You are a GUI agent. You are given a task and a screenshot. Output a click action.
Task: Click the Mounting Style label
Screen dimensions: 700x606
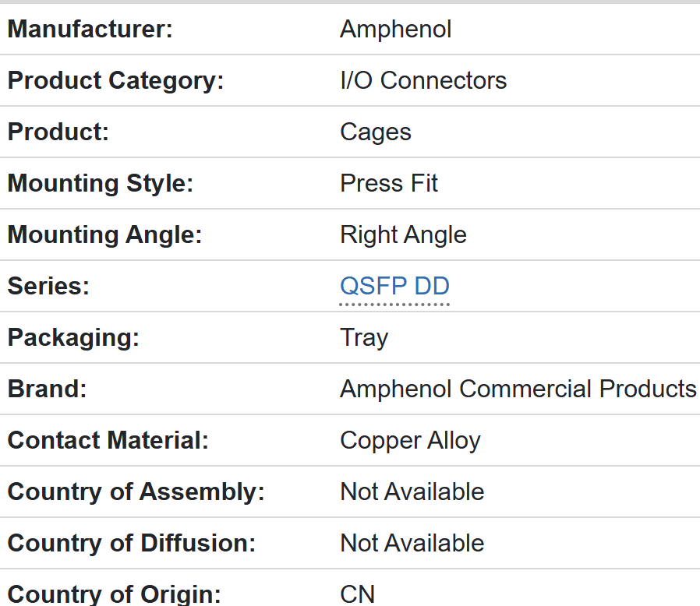click(x=100, y=184)
